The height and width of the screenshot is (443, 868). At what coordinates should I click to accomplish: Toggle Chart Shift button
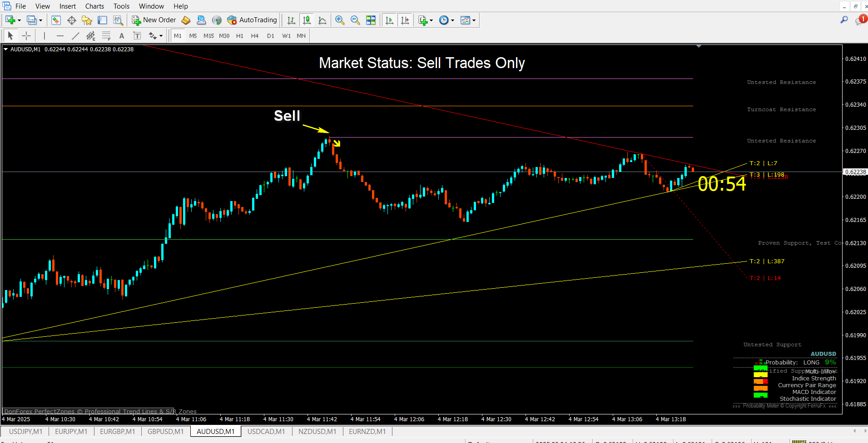pos(405,20)
